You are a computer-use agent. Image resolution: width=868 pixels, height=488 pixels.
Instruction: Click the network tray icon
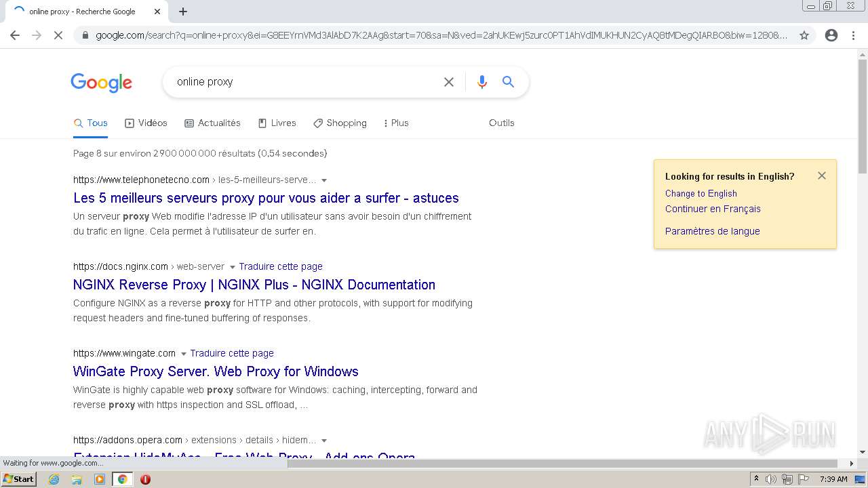(x=787, y=479)
